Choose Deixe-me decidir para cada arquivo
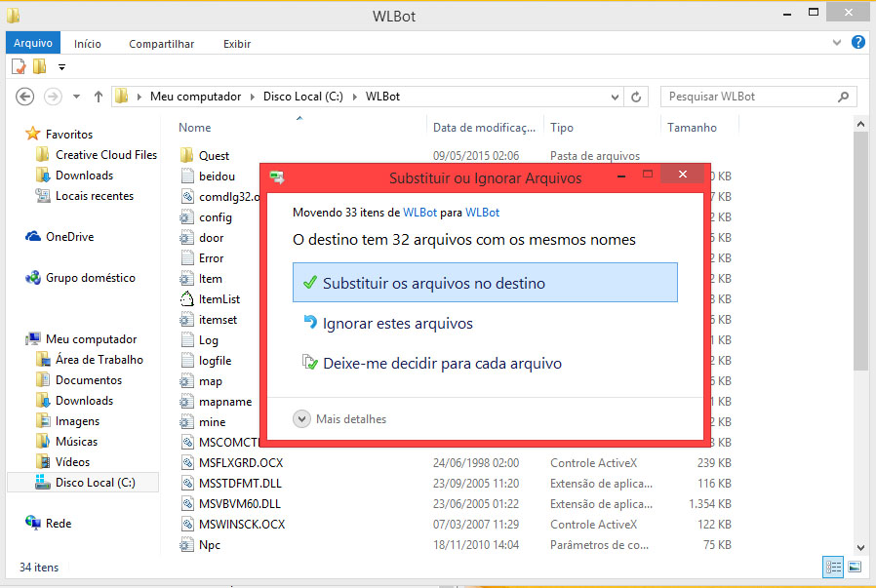 click(x=441, y=364)
